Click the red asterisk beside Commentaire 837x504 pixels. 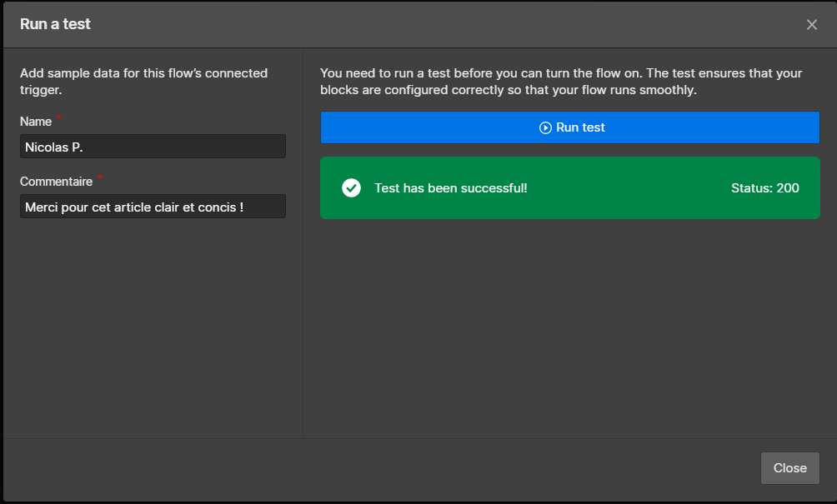tap(100, 178)
